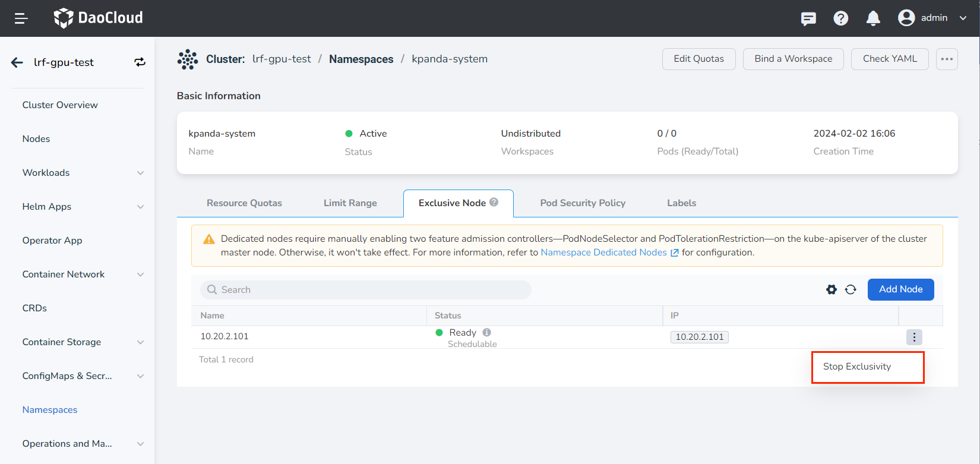The width and height of the screenshot is (980, 464).
Task: Open table column settings gear
Action: point(831,289)
